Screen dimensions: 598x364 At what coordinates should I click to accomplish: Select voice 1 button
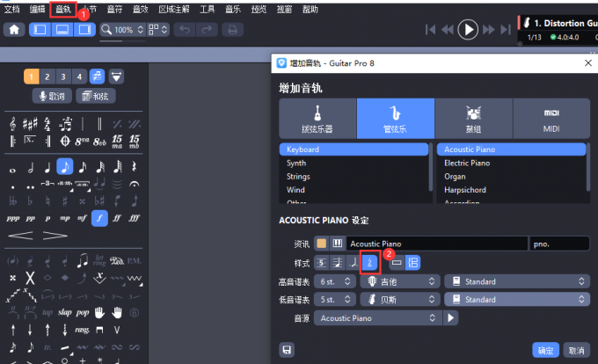coord(32,76)
